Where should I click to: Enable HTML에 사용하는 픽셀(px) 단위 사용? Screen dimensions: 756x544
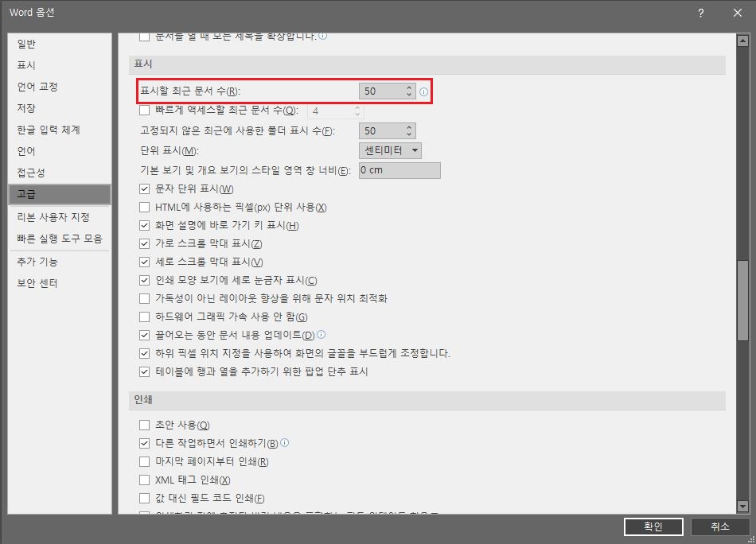pos(144,208)
